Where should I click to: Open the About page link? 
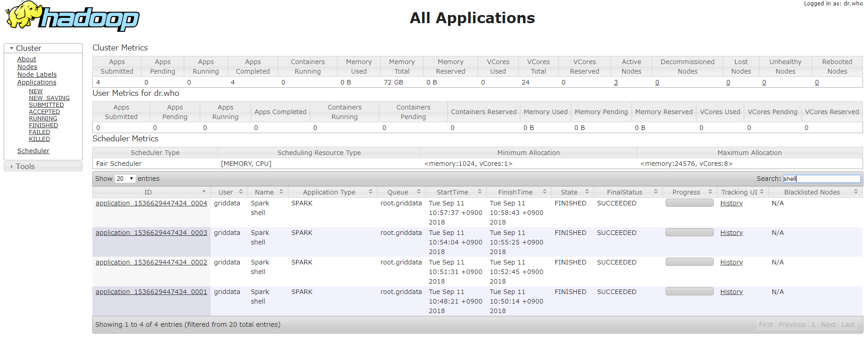click(27, 59)
